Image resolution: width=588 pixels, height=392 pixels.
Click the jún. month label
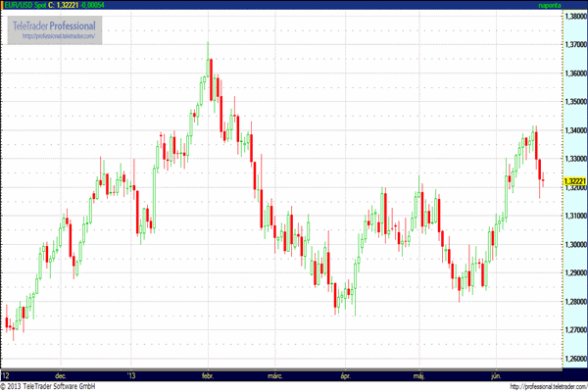point(493,375)
